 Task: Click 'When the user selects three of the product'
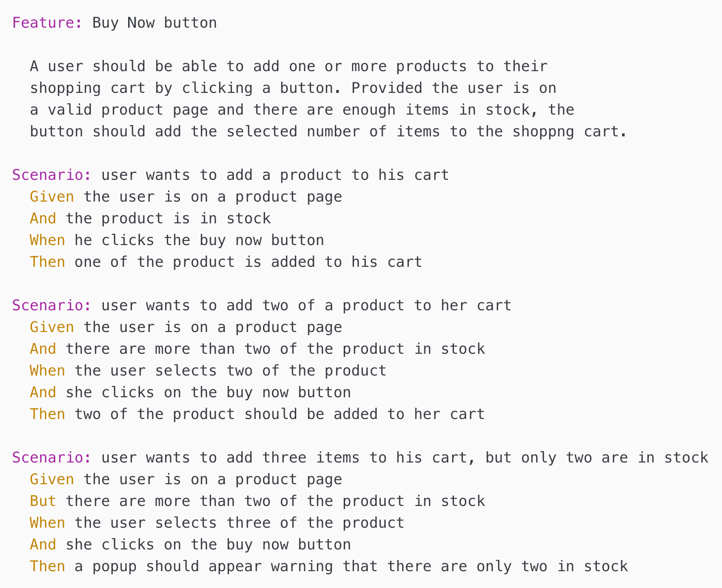217,523
